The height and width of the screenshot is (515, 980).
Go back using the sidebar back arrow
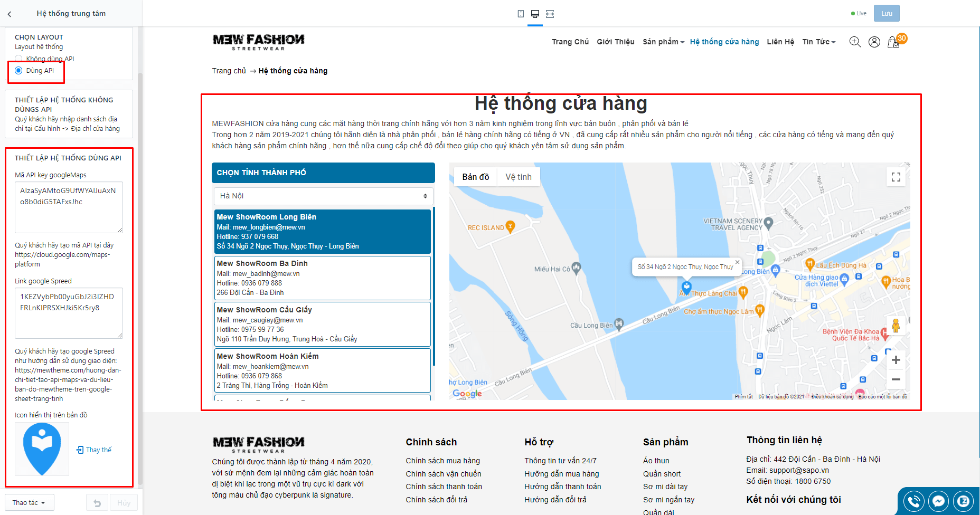tap(10, 14)
